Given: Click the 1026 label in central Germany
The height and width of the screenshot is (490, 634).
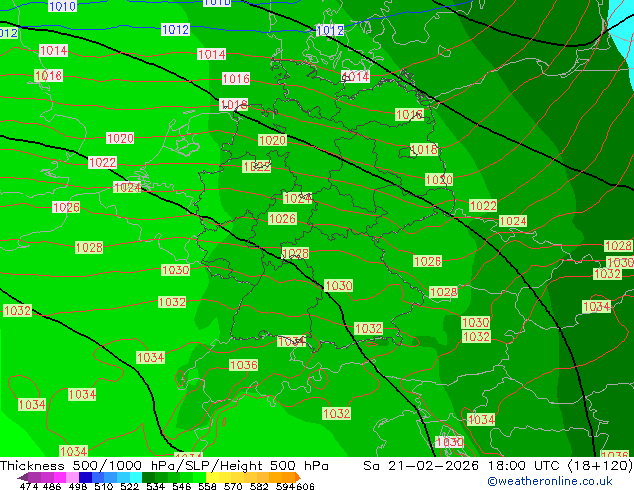Looking at the screenshot, I should point(283,219).
